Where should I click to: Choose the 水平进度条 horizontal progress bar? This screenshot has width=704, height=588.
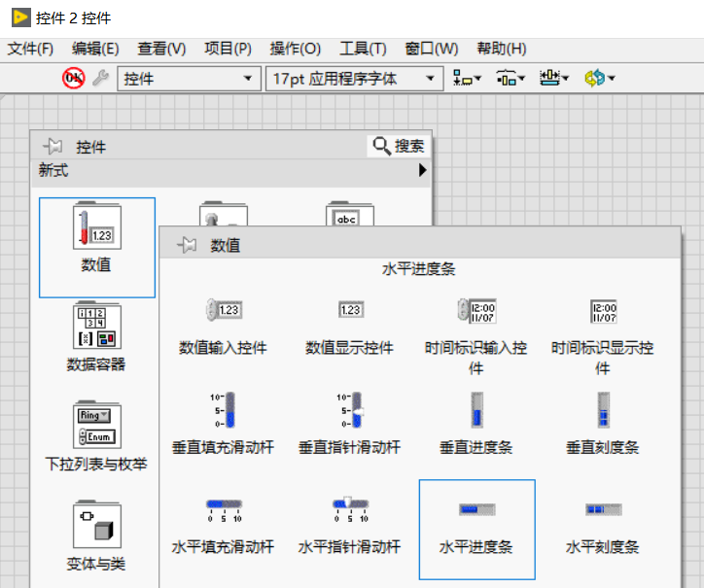coord(476,530)
